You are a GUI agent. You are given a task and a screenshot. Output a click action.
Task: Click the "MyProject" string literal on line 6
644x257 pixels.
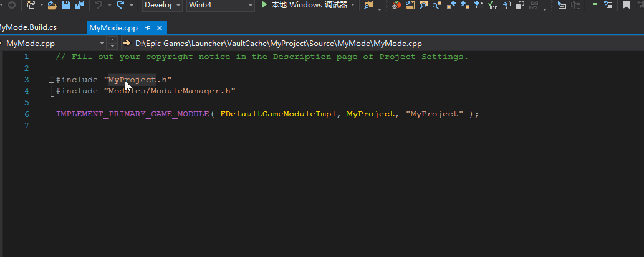pos(435,114)
